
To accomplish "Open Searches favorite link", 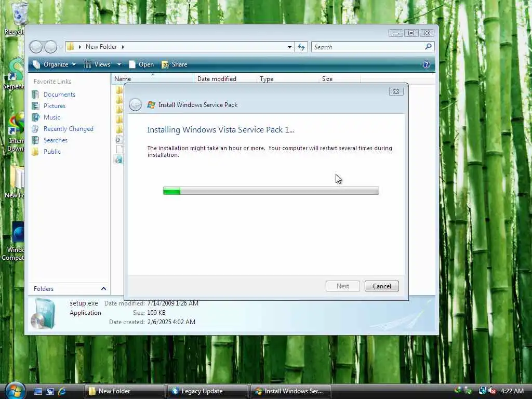I will 55,140.
